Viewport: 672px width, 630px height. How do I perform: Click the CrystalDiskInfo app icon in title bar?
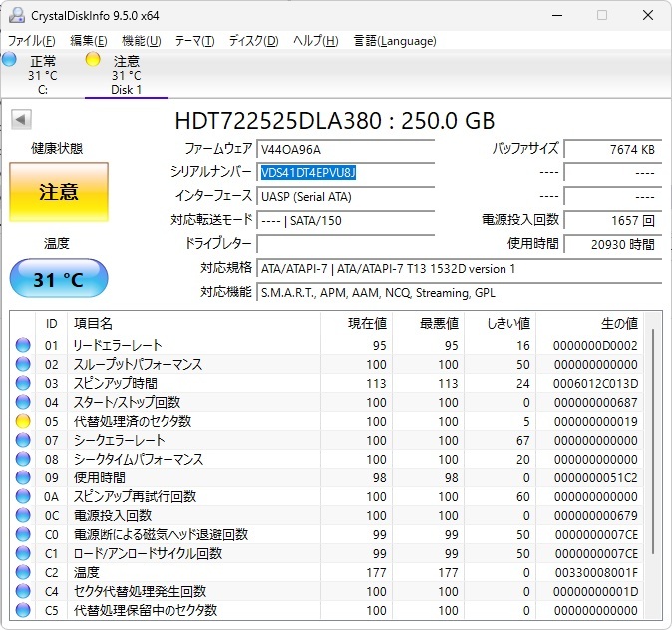17,15
